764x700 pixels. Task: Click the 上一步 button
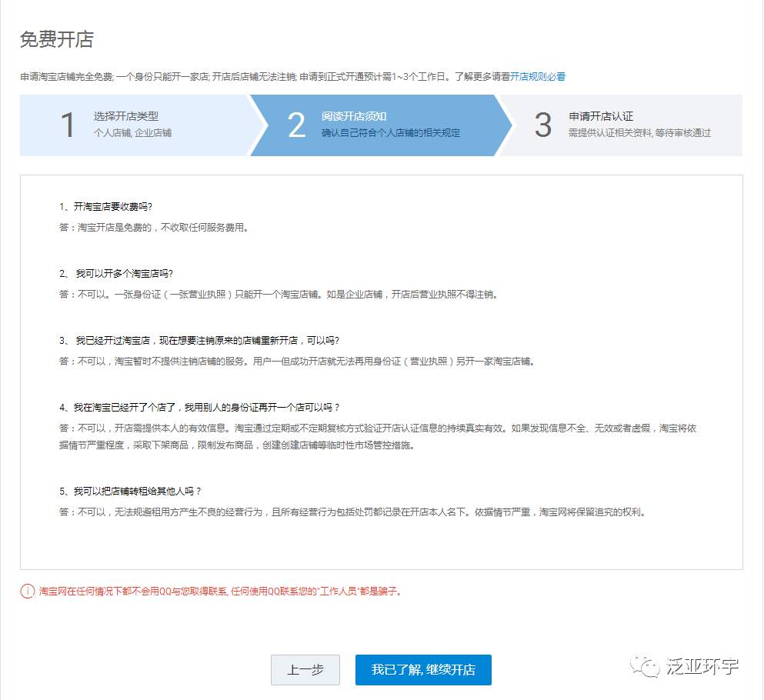tap(305, 670)
